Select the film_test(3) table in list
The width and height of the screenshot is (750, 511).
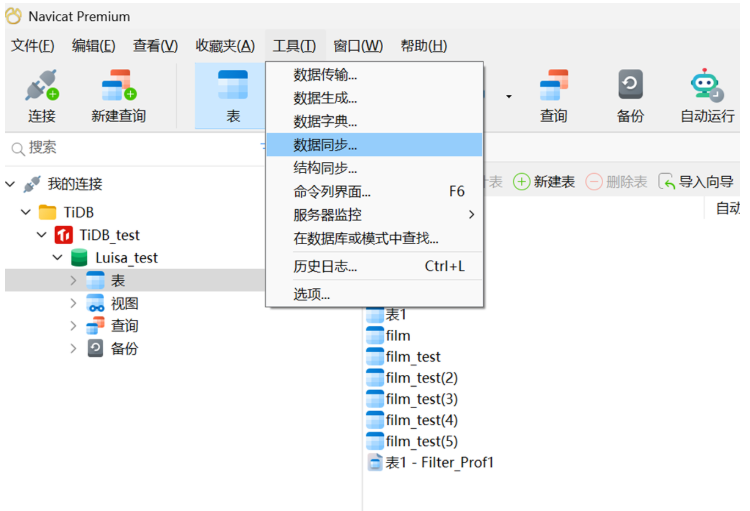coord(421,399)
